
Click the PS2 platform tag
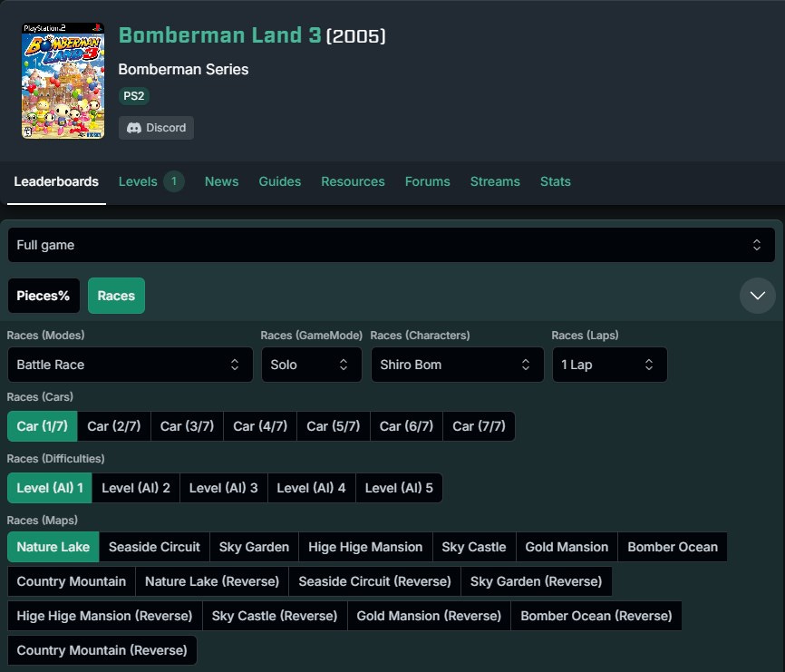click(133, 96)
